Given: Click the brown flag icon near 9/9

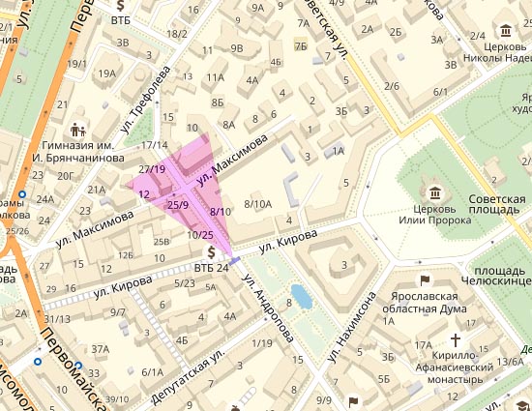Looking at the screenshot, I should (353, 402).
